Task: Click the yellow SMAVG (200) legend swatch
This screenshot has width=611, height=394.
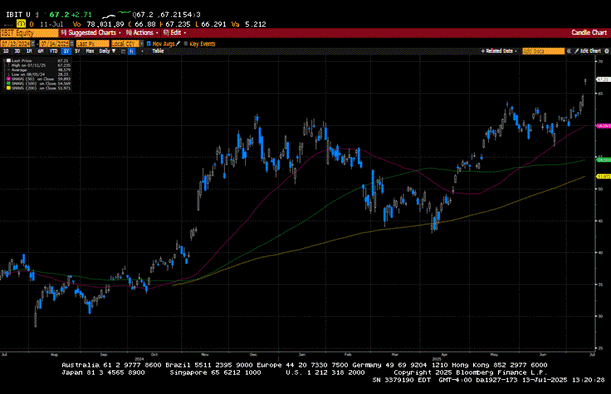Action: point(8,88)
